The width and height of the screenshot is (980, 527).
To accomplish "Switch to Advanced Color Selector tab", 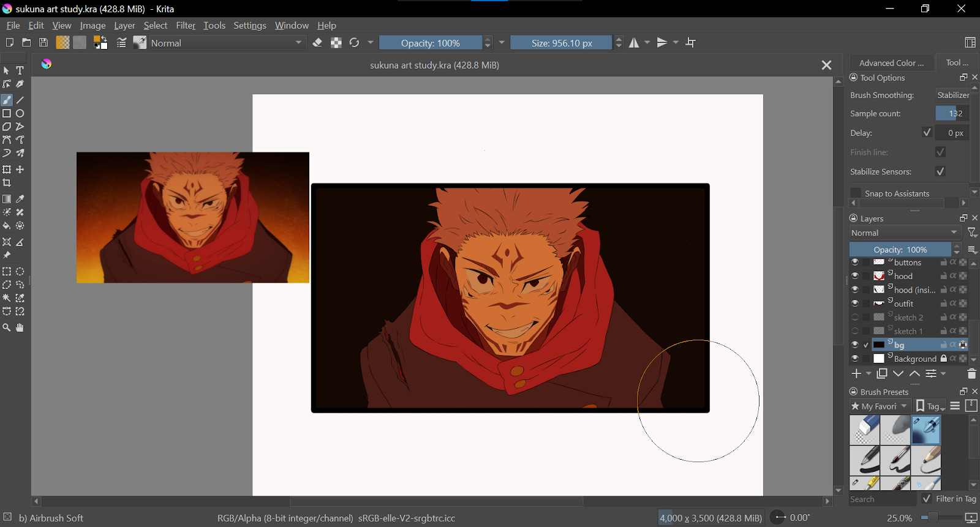I will point(891,63).
